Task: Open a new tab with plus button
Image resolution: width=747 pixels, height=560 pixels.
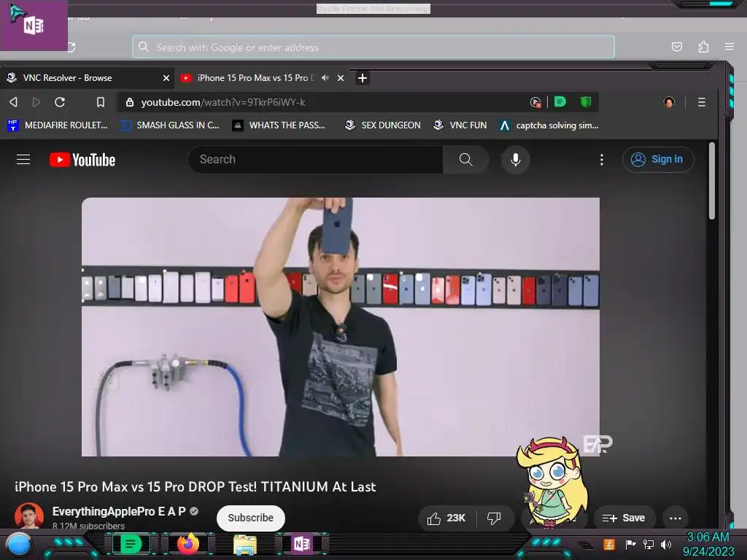Action: tap(362, 77)
